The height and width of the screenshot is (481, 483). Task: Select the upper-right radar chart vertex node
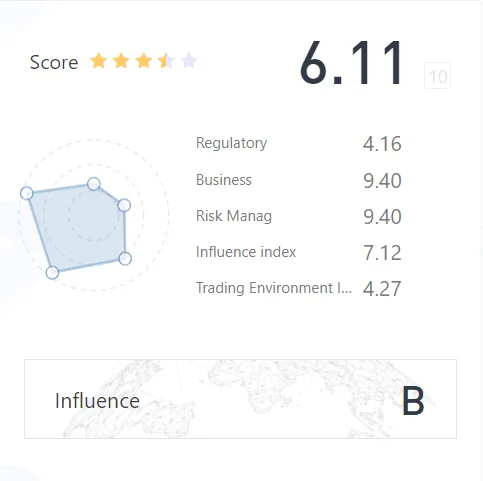pos(124,205)
